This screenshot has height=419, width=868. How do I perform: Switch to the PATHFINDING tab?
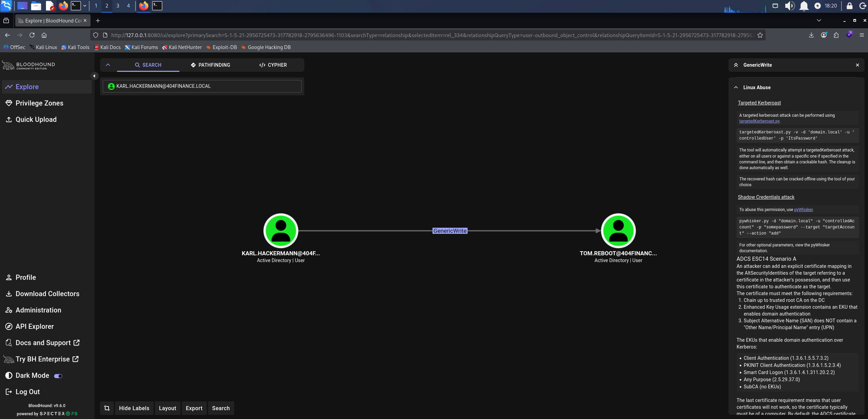pyautogui.click(x=210, y=65)
